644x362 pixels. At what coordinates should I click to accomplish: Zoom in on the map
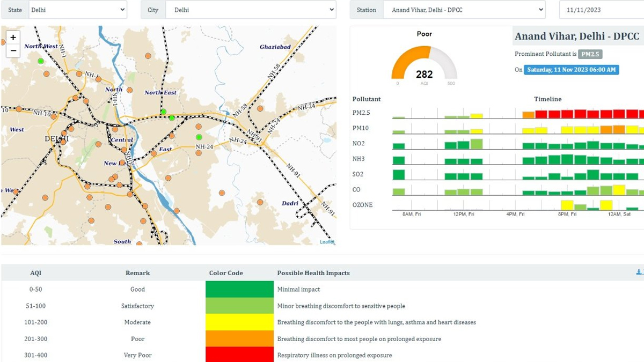click(13, 38)
